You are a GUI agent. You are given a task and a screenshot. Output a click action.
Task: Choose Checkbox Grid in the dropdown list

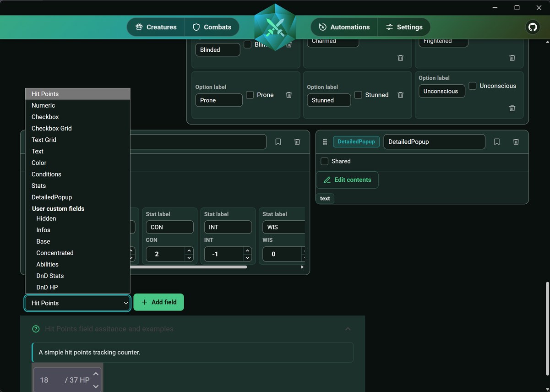(x=78, y=128)
